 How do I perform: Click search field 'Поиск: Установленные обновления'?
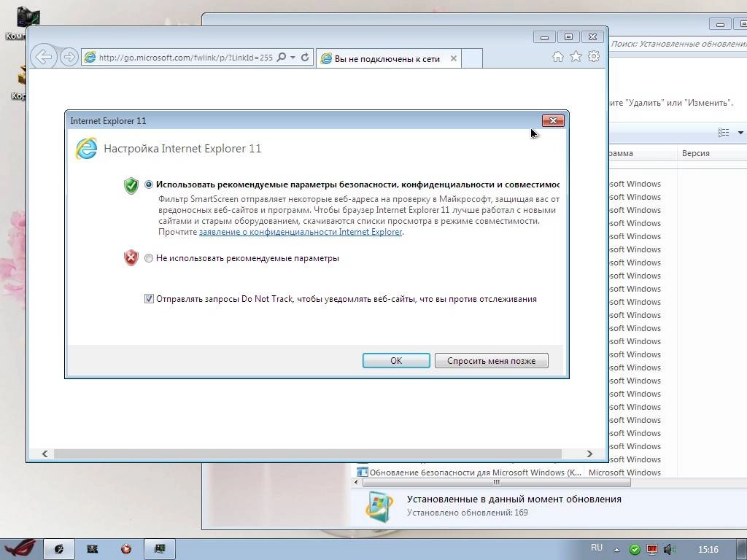click(x=678, y=44)
